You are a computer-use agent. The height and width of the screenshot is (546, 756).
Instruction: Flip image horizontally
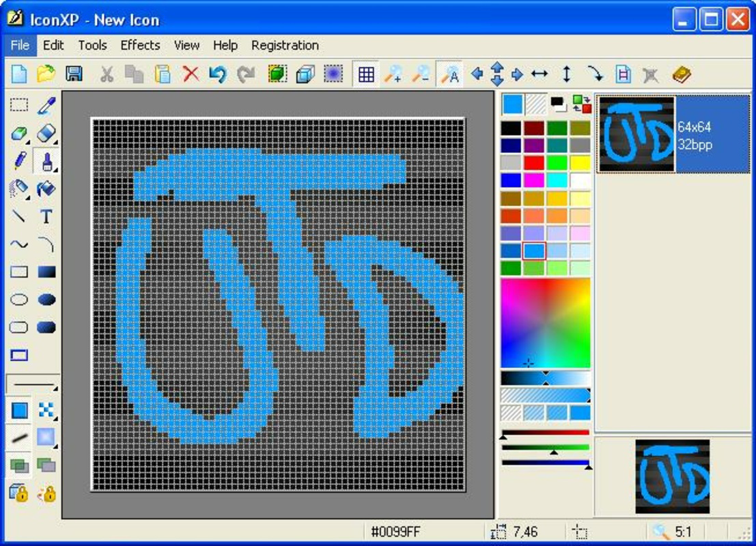tap(540, 74)
